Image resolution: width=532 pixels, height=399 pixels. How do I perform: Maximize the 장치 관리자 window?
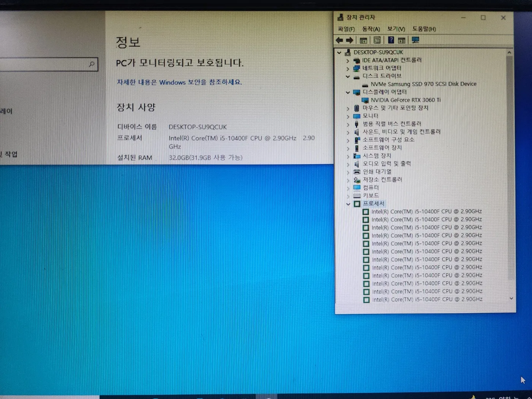click(483, 17)
